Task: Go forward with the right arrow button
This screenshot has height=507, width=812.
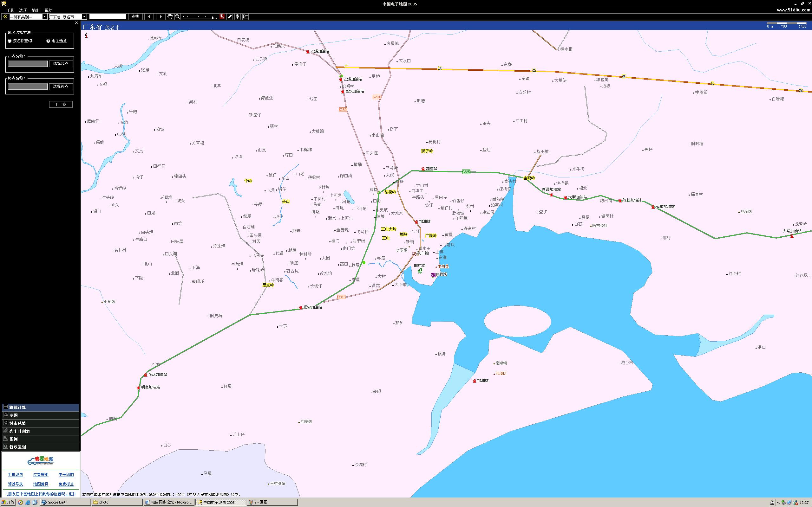Action: point(160,16)
